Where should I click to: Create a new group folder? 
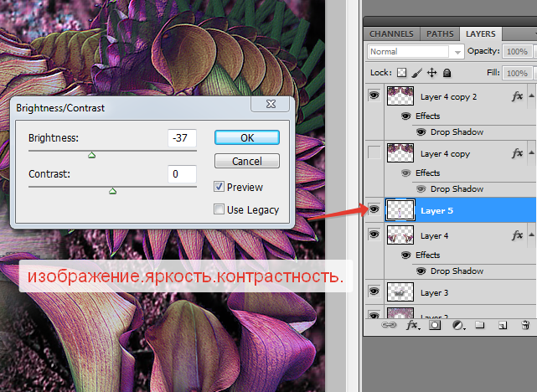(x=480, y=325)
